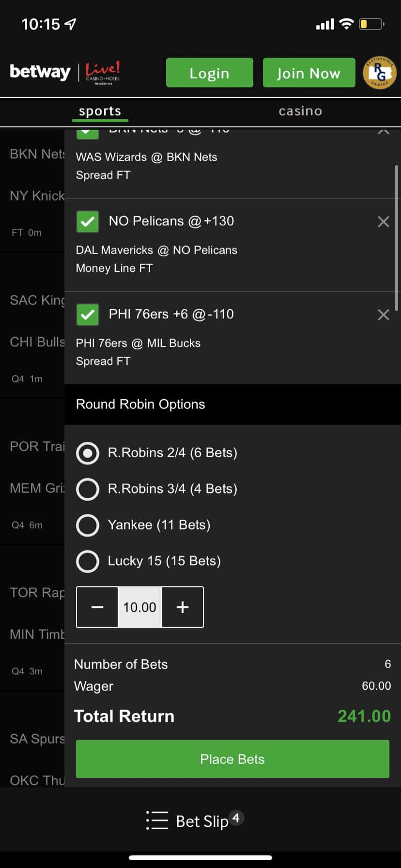Click the 10.00 stake input field
401x868 pixels.
tap(139, 607)
